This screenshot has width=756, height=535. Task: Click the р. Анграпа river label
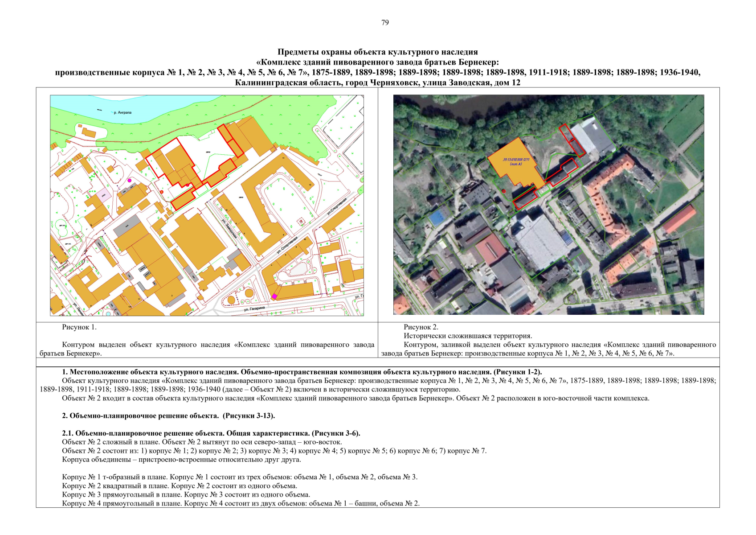pyautogui.click(x=123, y=113)
